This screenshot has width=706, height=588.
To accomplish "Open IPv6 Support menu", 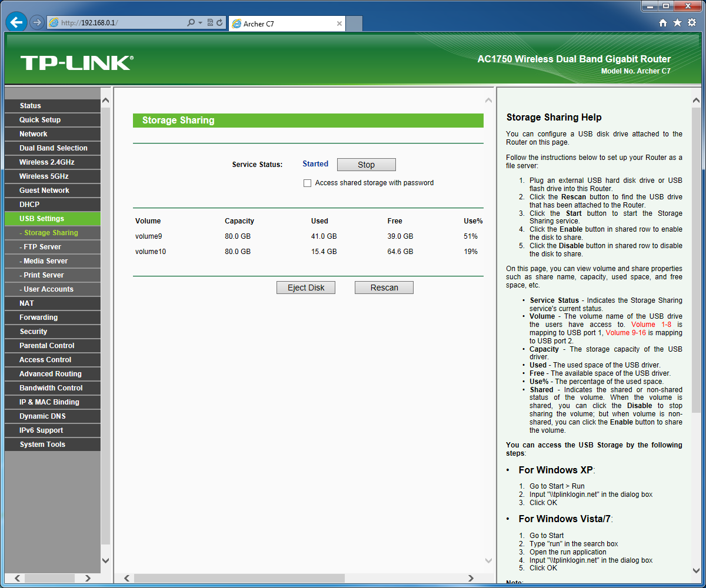I will (x=52, y=430).
